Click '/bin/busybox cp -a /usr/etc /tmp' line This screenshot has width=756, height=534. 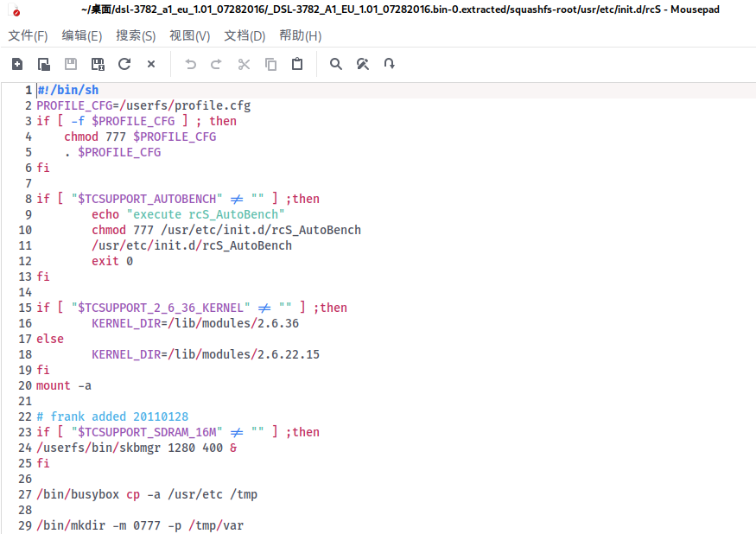click(x=147, y=494)
